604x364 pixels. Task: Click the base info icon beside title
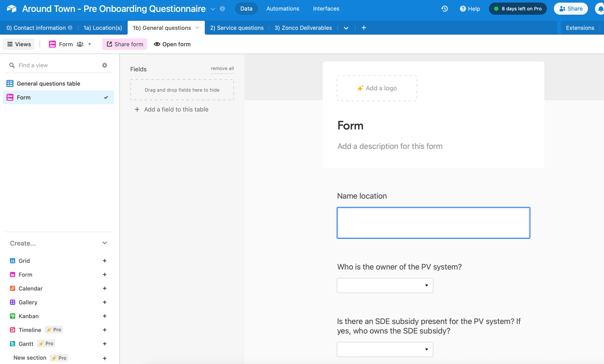[x=222, y=9]
